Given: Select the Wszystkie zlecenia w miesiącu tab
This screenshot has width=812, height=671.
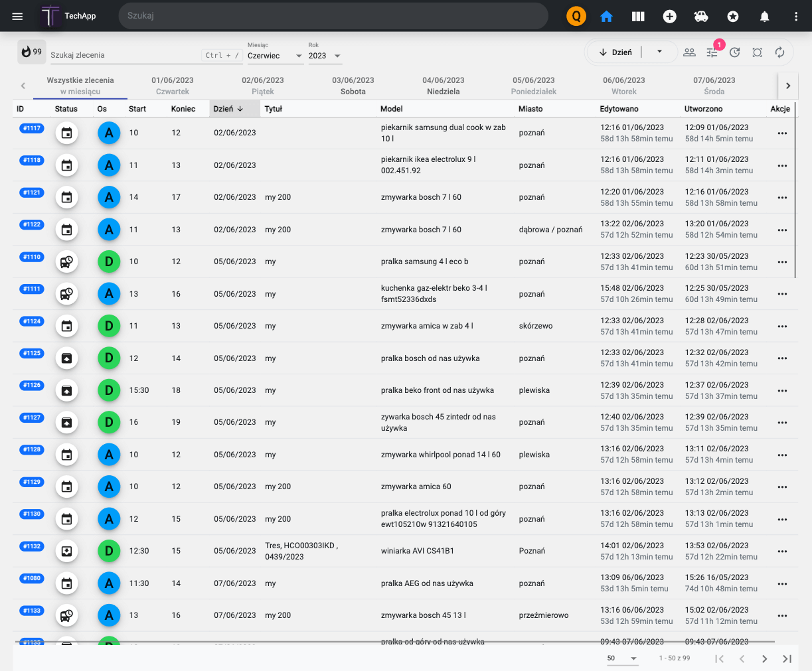Looking at the screenshot, I should [x=80, y=86].
